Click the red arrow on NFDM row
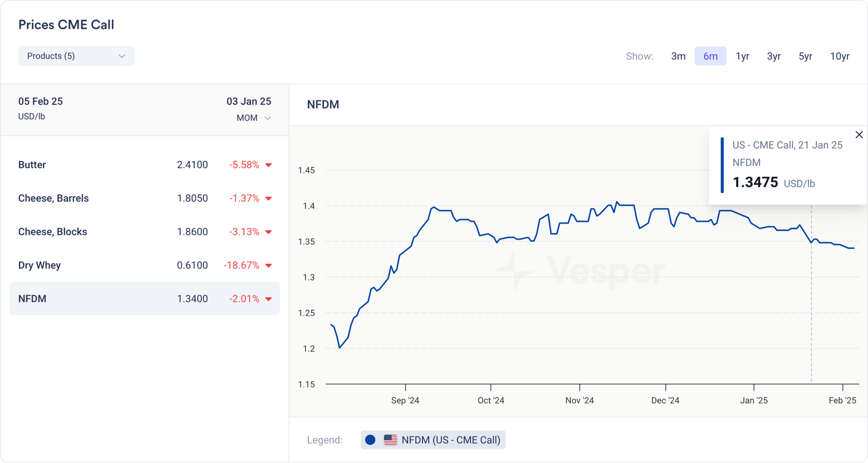This screenshot has width=868, height=463. click(x=269, y=299)
